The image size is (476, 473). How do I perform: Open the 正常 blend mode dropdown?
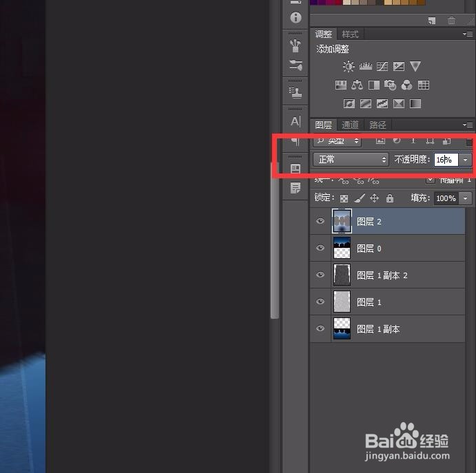coord(351,159)
